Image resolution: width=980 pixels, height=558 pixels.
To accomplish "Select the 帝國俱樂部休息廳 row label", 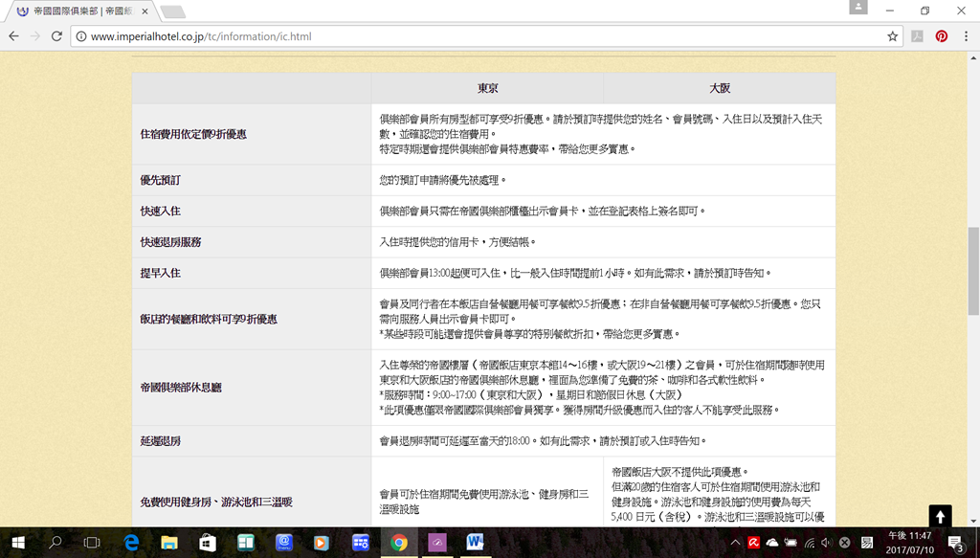I will (181, 388).
